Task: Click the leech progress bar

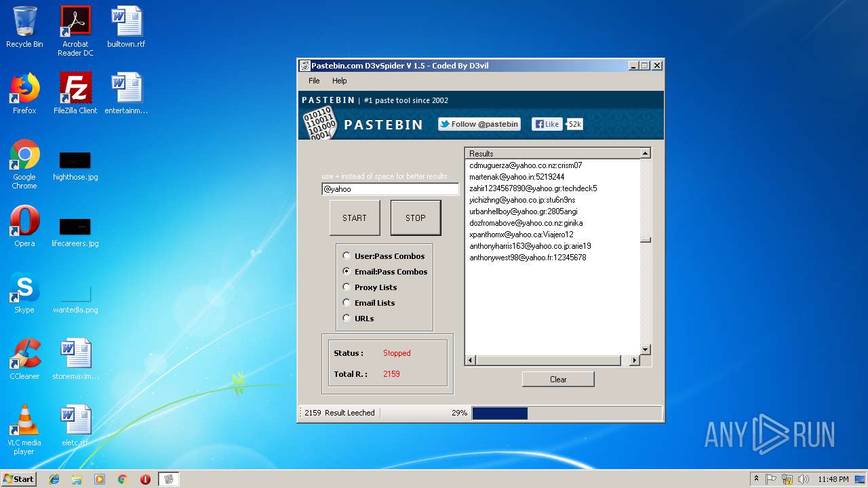Action: 566,413
